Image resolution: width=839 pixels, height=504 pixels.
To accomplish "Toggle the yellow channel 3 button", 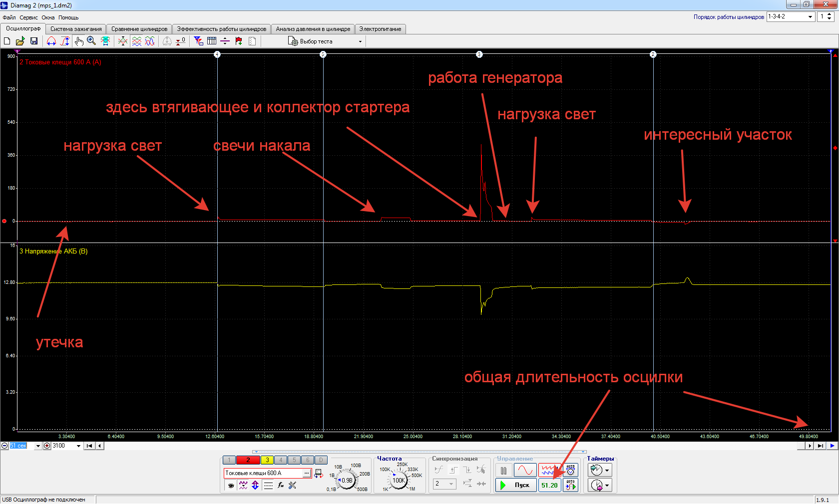I will pyautogui.click(x=267, y=460).
